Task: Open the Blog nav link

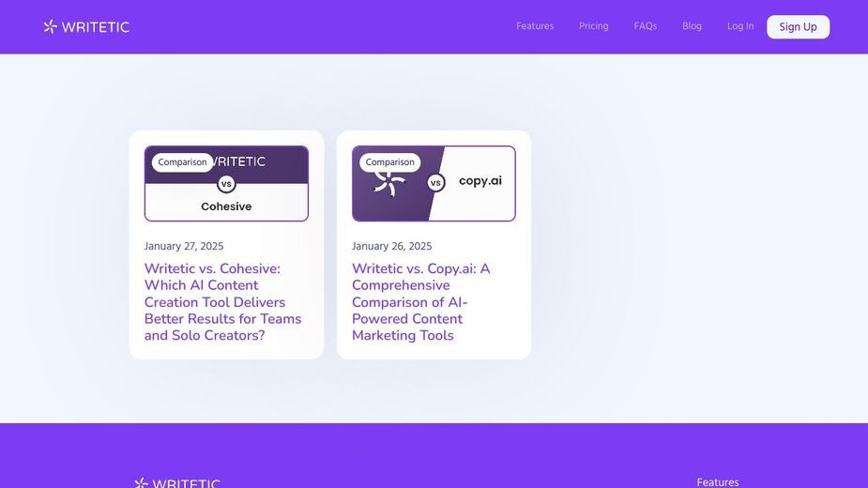Action: [x=692, y=26]
